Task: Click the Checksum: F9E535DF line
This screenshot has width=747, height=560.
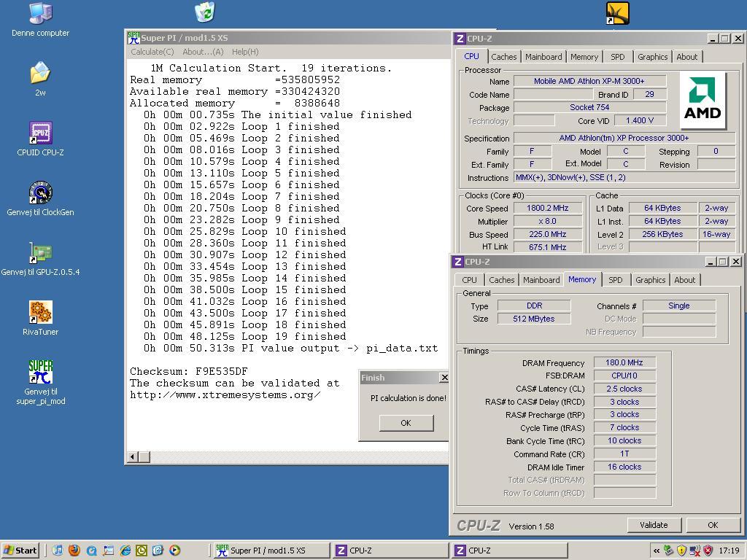Action: click(189, 371)
